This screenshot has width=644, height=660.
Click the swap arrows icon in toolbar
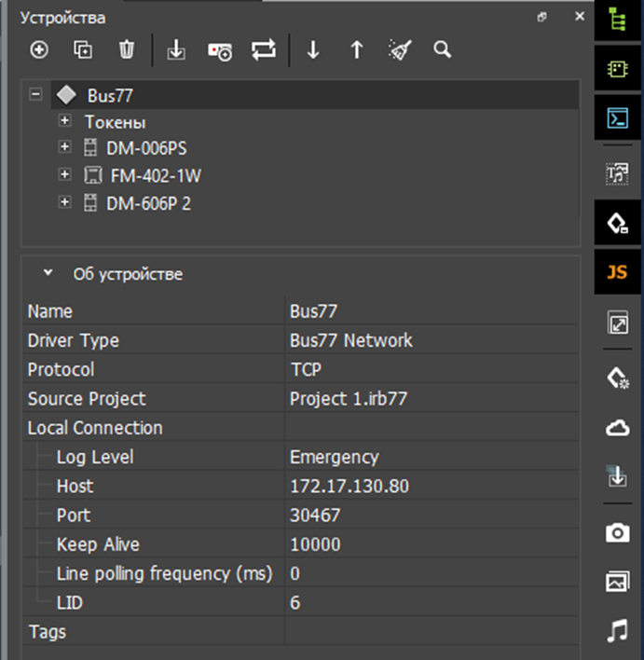264,50
